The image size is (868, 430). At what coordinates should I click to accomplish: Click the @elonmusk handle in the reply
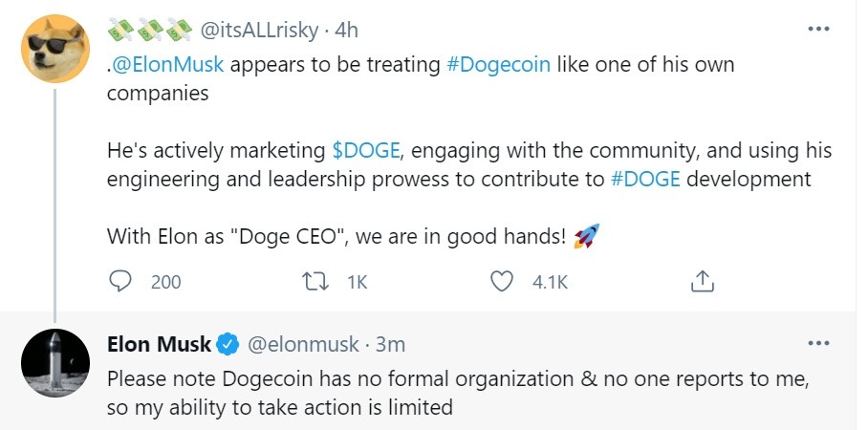303,343
